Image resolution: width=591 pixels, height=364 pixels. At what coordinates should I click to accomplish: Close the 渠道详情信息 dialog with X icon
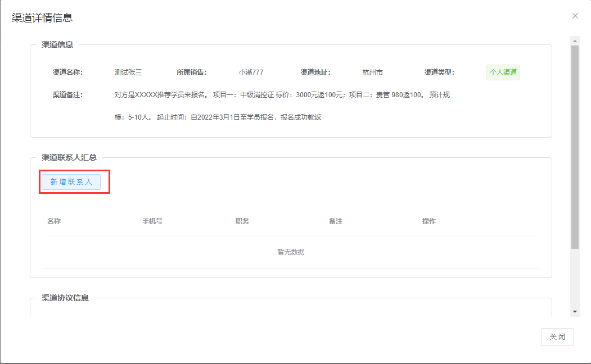point(575,16)
